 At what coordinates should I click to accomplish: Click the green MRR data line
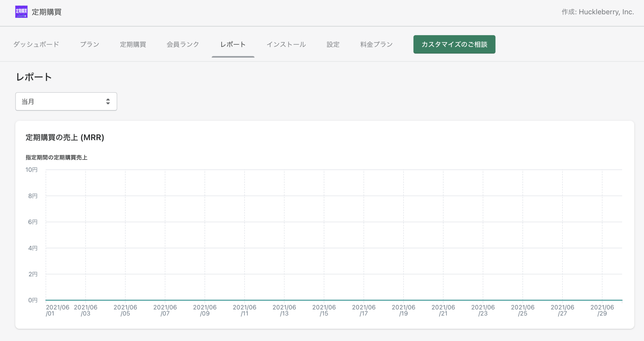(334, 300)
